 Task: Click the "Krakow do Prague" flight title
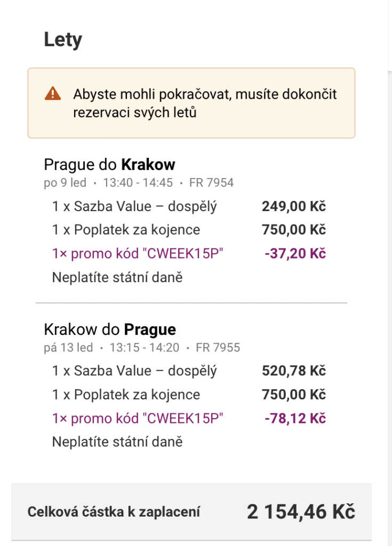click(110, 330)
